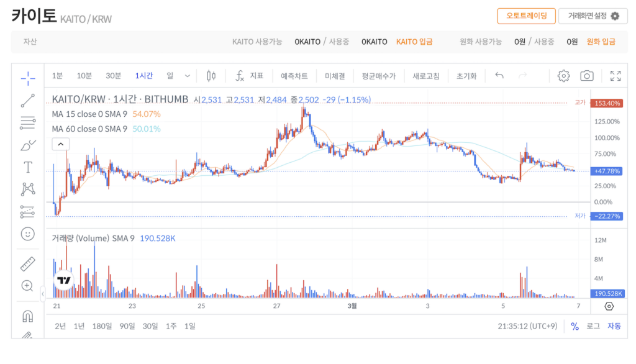The height and width of the screenshot is (364, 636).
Task: Click the KAITO/KRW symbol title in chart
Action: point(120,99)
